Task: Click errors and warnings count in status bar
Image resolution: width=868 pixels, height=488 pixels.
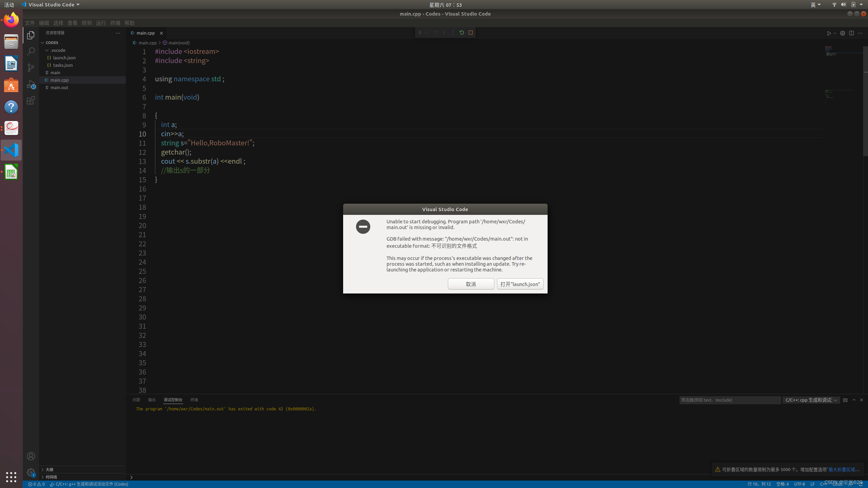Action: pos(36,484)
